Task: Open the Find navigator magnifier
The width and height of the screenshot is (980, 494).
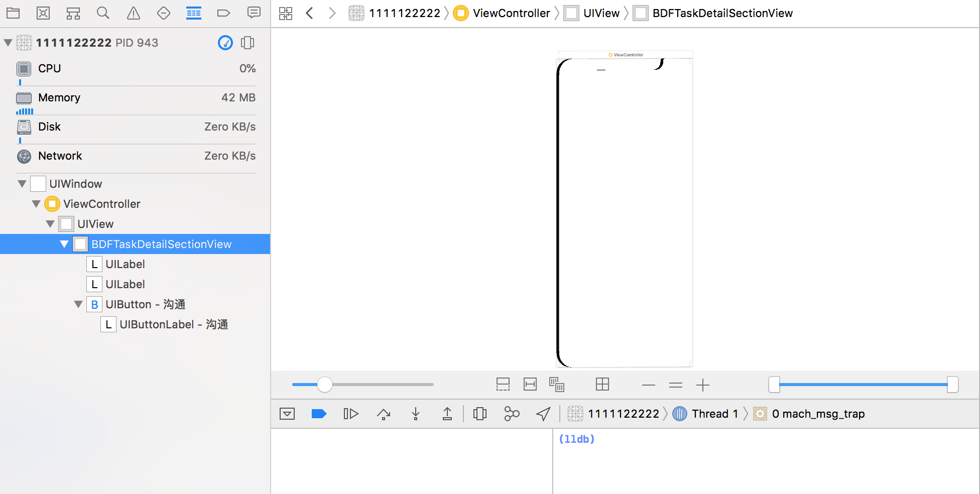Action: point(103,13)
